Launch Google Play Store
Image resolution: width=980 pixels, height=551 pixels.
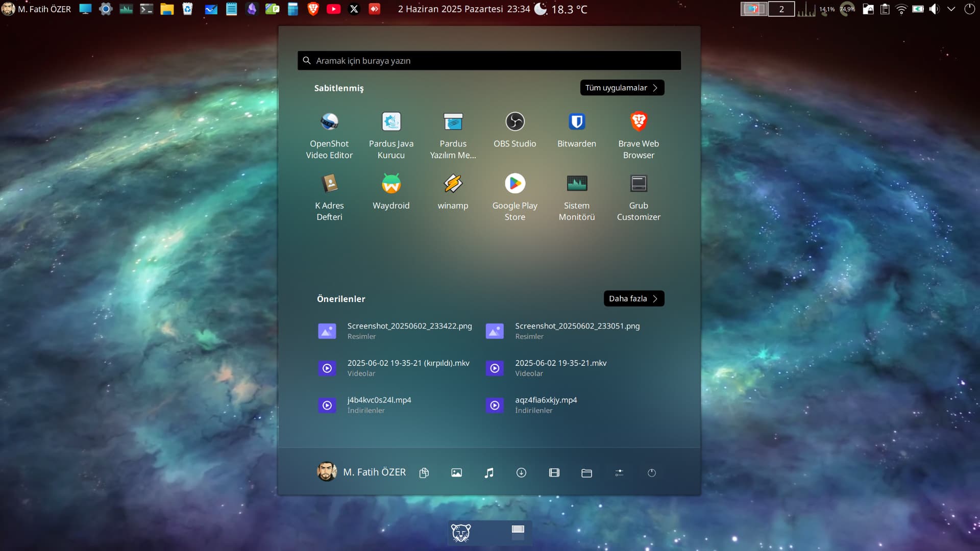(x=514, y=197)
